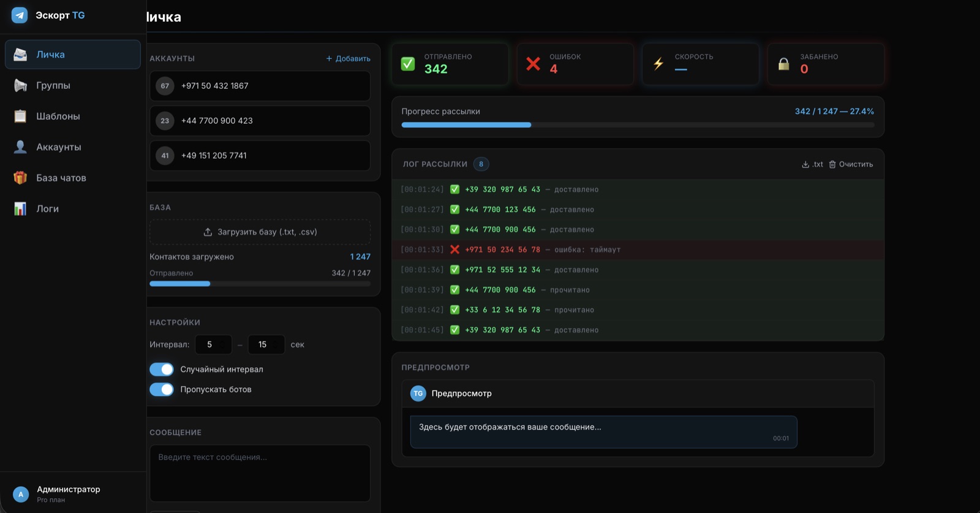Switch to the Аккаунты sidebar section
The height and width of the screenshot is (513, 980).
click(73, 147)
